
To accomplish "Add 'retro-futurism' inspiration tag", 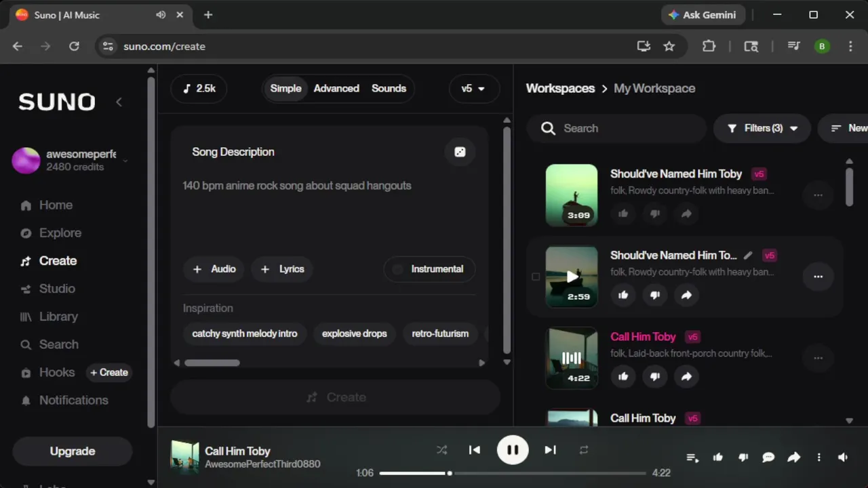I will coord(440,333).
